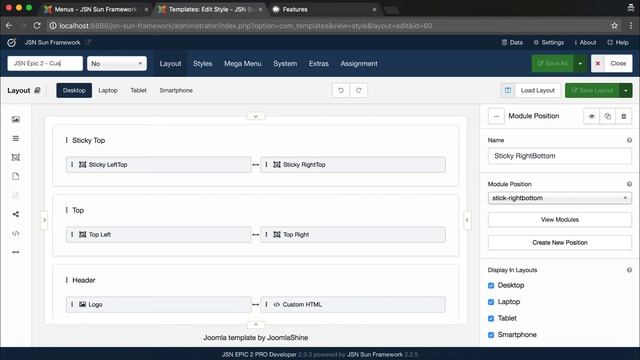Uncheck the Tablet layout checkbox
640x360 pixels.
click(491, 318)
